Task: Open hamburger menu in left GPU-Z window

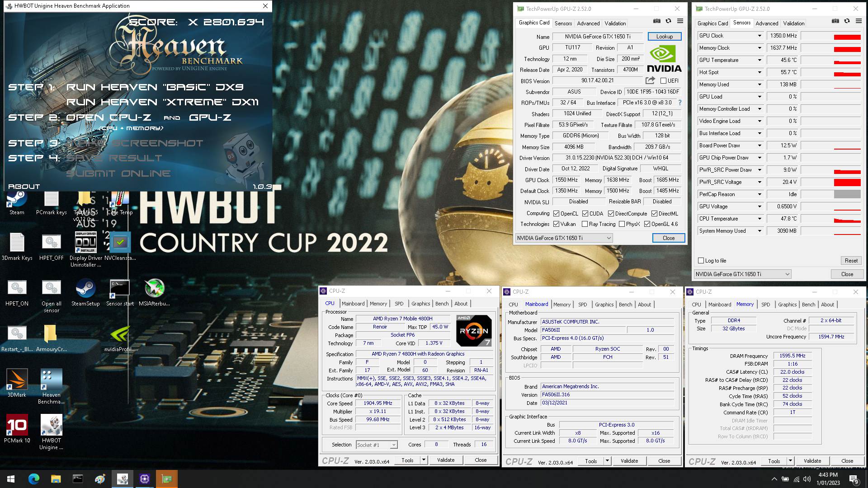Action: pos(680,21)
